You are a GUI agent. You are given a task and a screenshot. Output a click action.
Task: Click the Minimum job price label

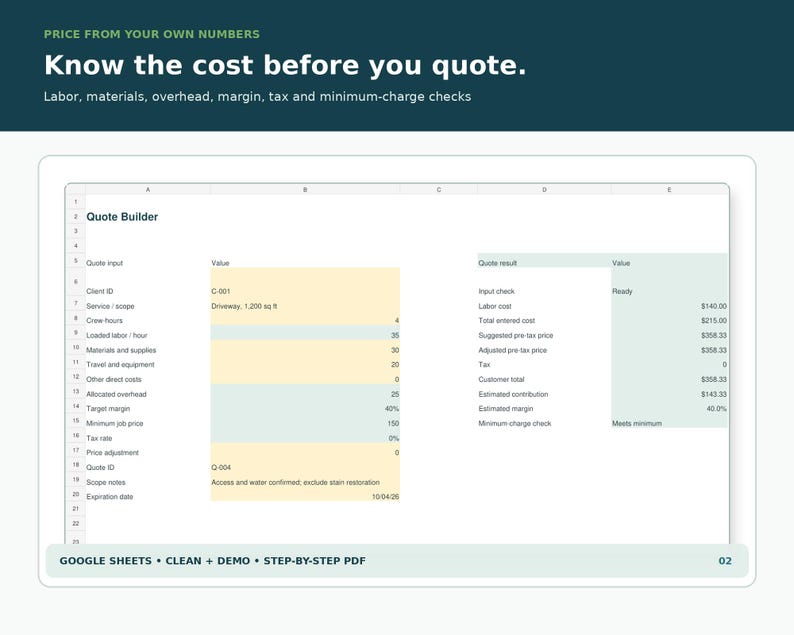point(115,423)
